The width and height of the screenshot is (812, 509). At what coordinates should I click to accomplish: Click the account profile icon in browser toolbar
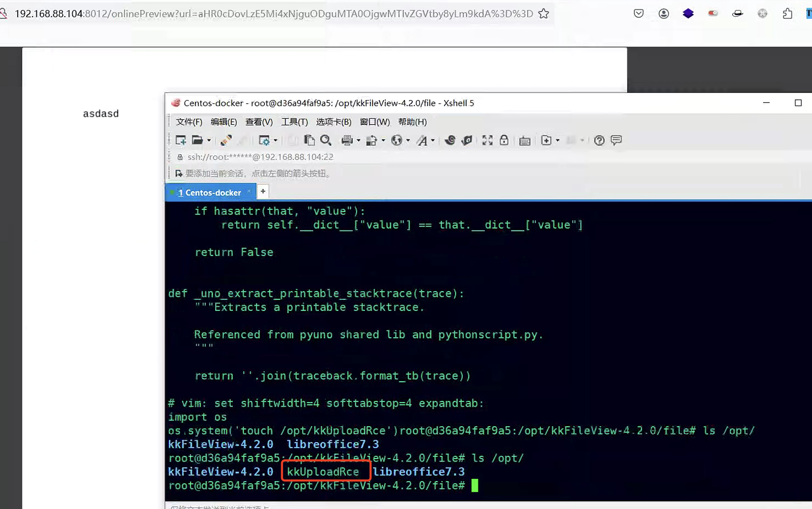point(664,14)
